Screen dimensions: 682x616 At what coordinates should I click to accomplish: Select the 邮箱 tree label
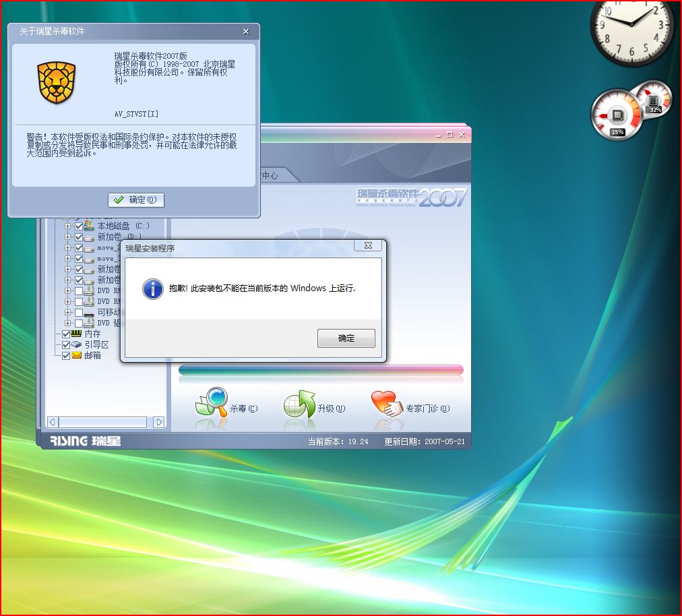tap(92, 356)
